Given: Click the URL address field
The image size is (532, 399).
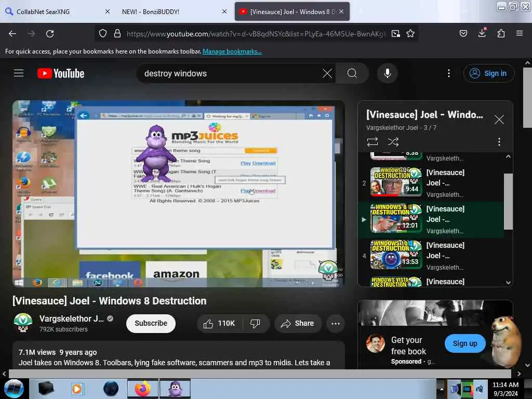Looking at the screenshot, I should coord(256,34).
